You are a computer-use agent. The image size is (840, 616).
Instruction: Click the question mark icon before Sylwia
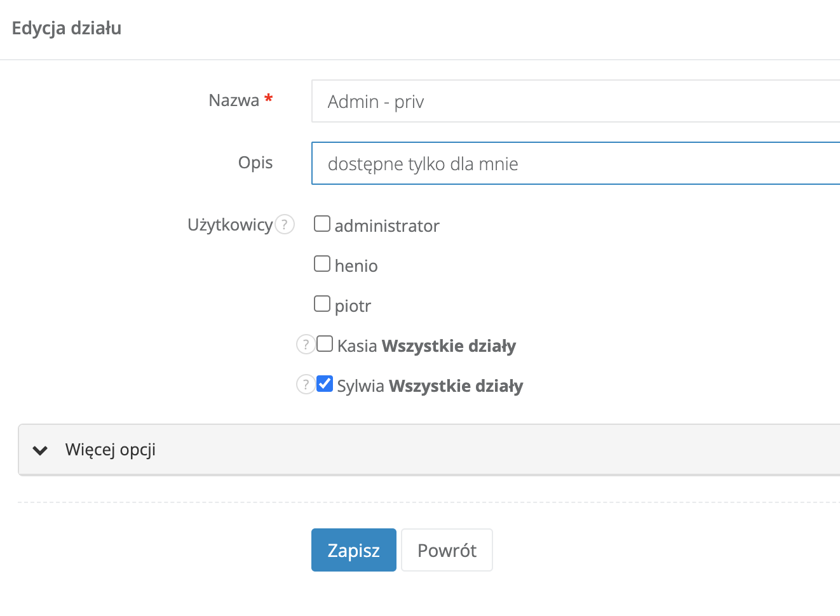tap(306, 385)
